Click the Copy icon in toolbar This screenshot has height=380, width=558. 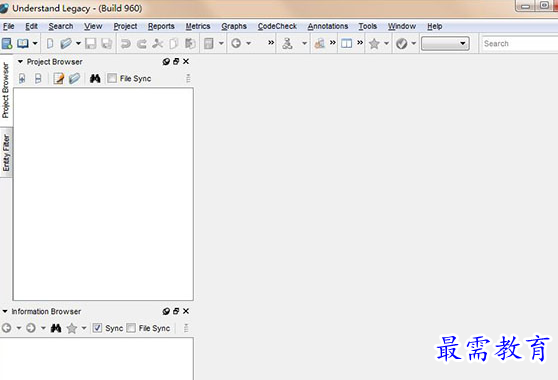(x=174, y=43)
